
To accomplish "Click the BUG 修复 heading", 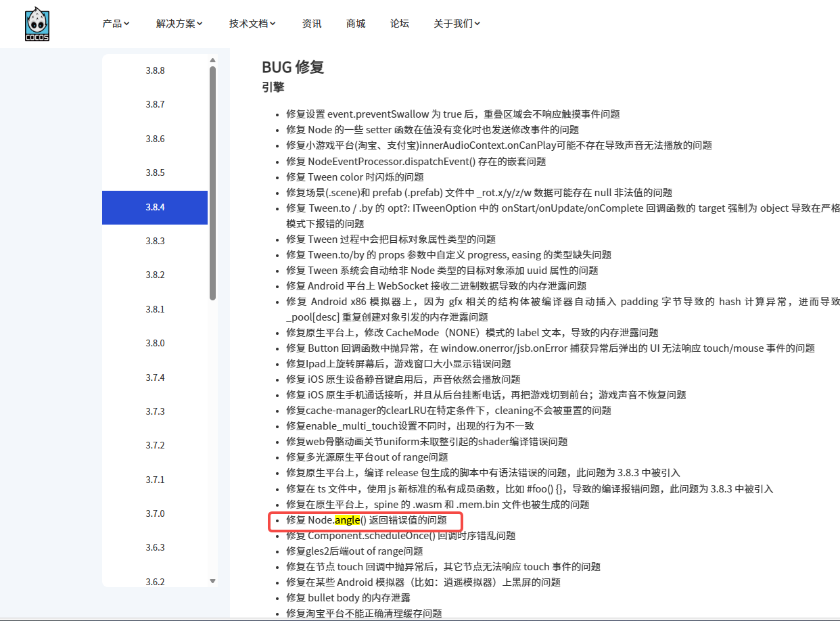I will pyautogui.click(x=293, y=67).
